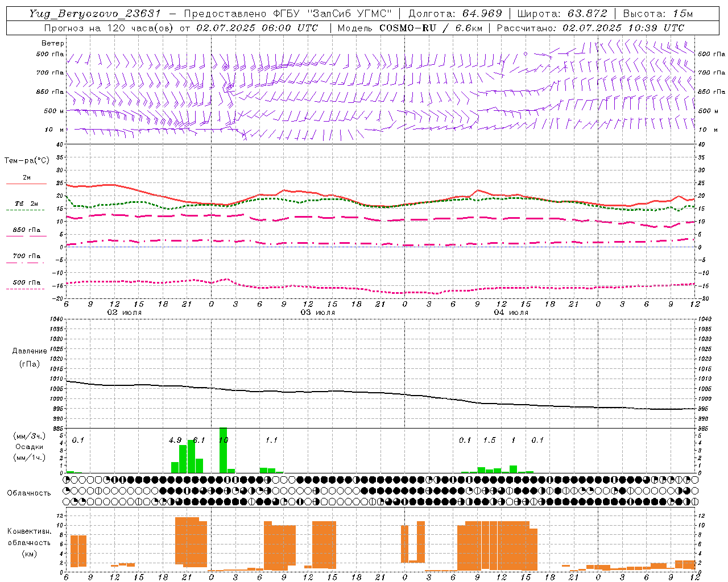
Task: Click the Тем-ра(°C) temperature panel label
Action: point(27,161)
